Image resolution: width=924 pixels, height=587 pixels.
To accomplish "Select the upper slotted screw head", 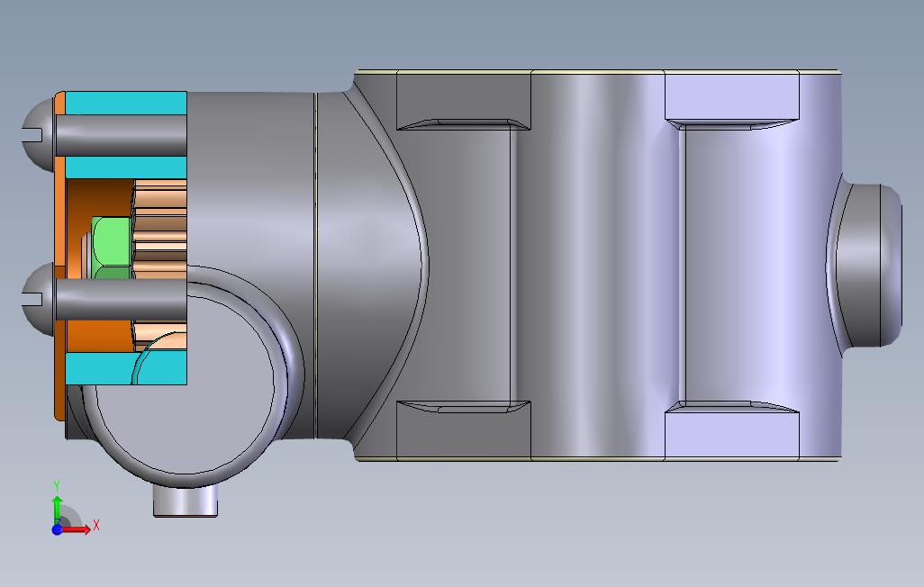I will (x=38, y=134).
